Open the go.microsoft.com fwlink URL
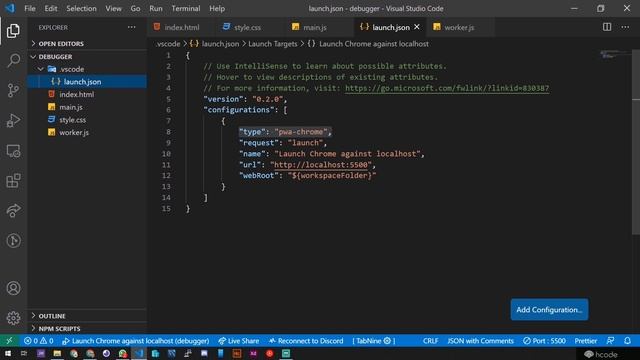Viewport: 640px width, 360px height. (x=447, y=88)
